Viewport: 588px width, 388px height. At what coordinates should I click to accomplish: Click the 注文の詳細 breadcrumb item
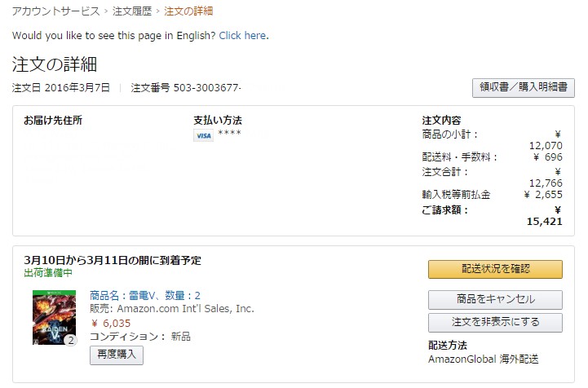188,11
